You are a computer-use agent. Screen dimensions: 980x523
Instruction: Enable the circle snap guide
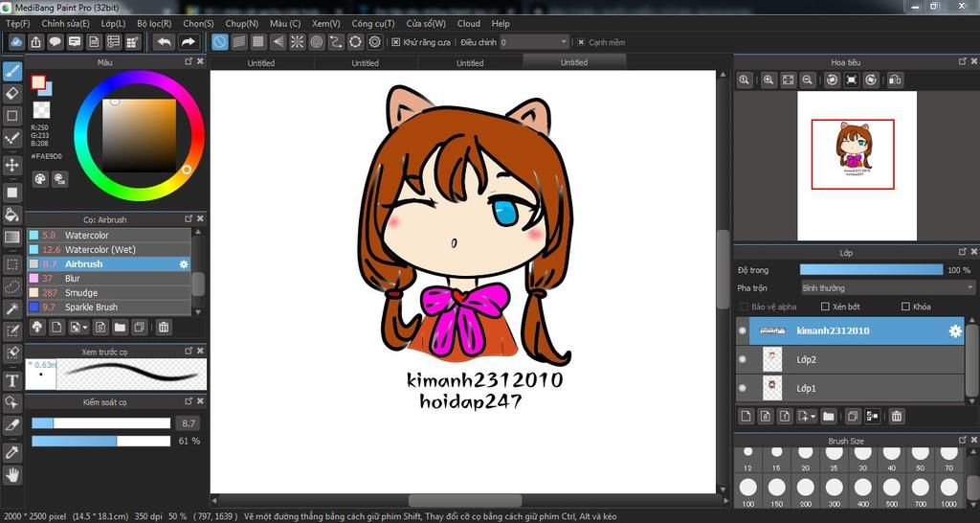pos(317,42)
